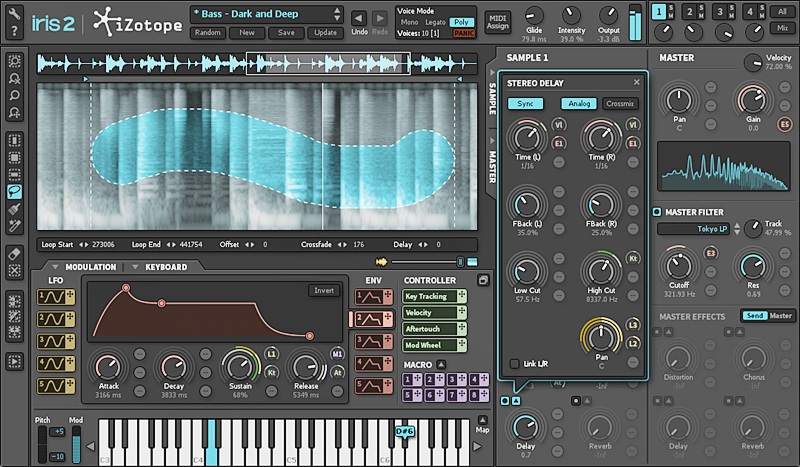
Task: Toggle Analog mode in Stereo Delay
Action: (579, 104)
